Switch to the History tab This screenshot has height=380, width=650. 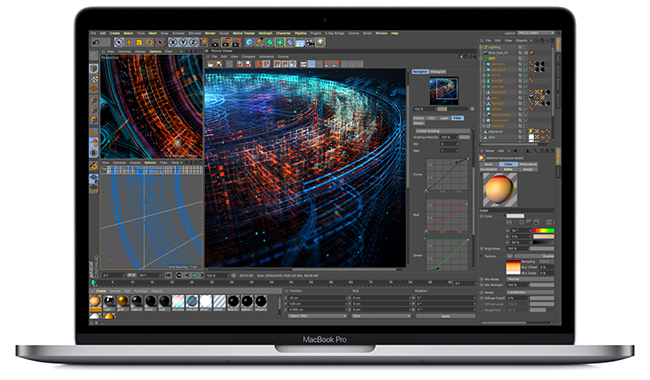[419, 118]
